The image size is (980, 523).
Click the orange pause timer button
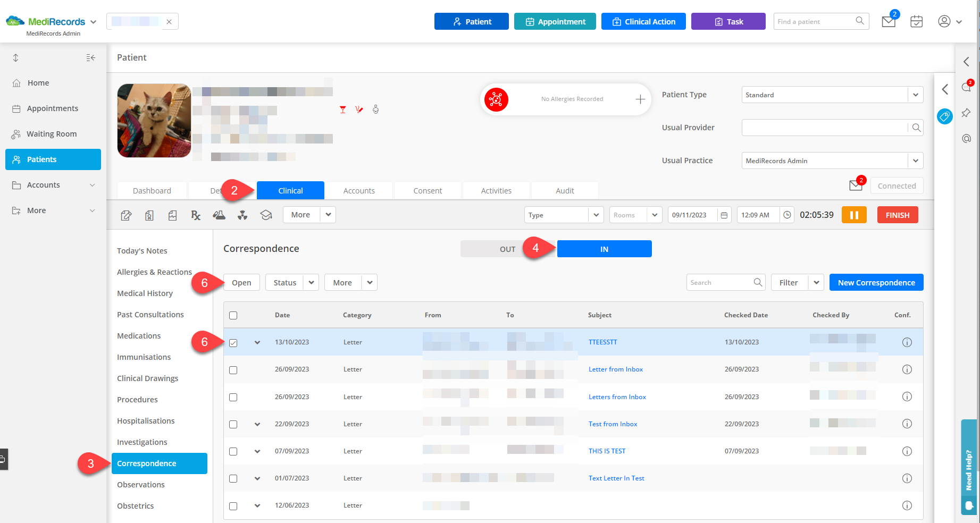coord(854,215)
